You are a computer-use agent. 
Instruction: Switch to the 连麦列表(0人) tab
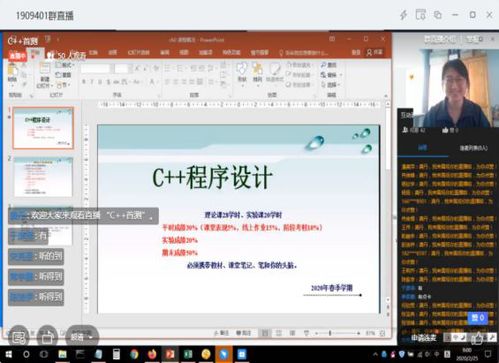474,148
